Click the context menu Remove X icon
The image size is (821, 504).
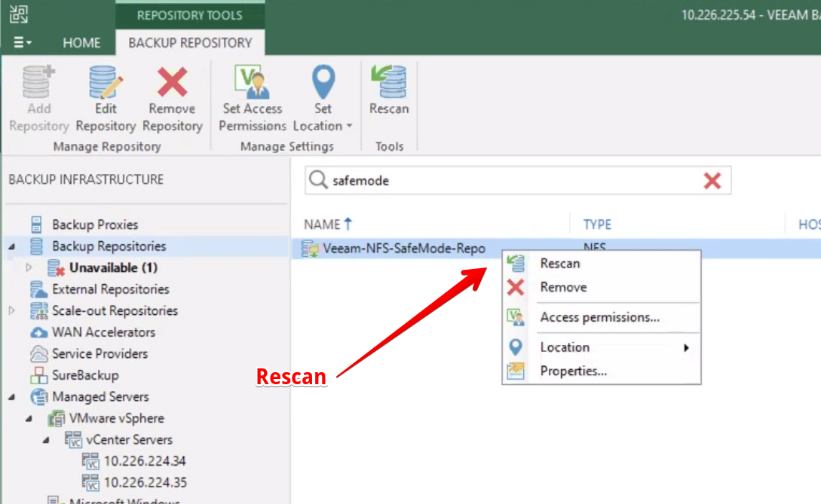[x=516, y=287]
